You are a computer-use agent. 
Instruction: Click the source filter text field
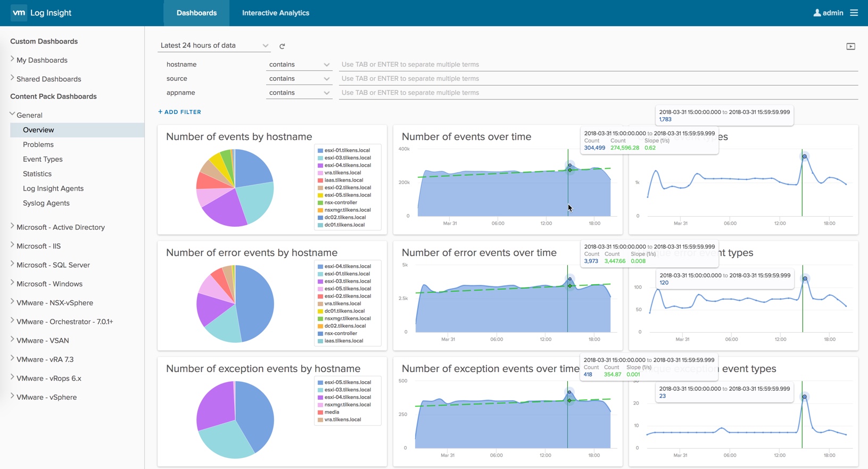[x=598, y=78]
